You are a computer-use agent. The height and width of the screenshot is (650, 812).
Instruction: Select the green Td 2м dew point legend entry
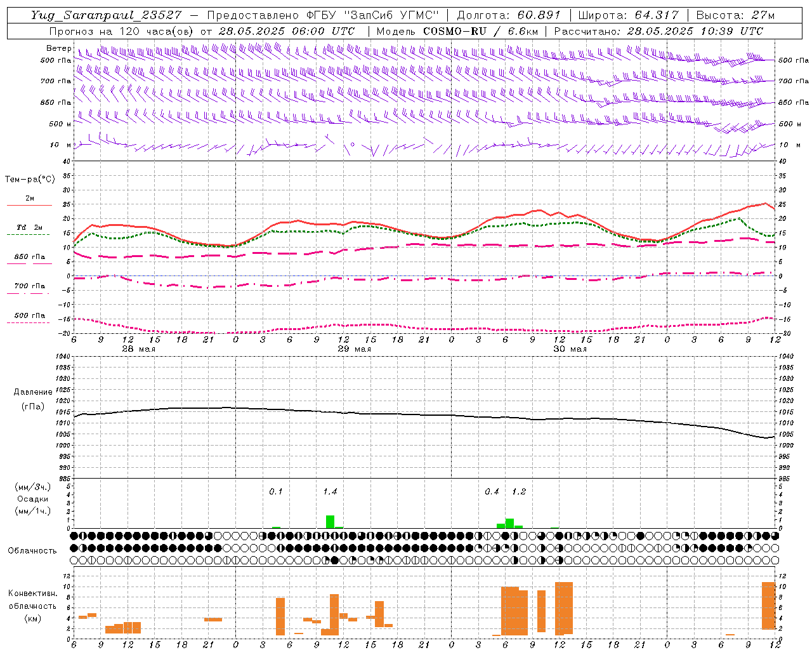[29, 227]
